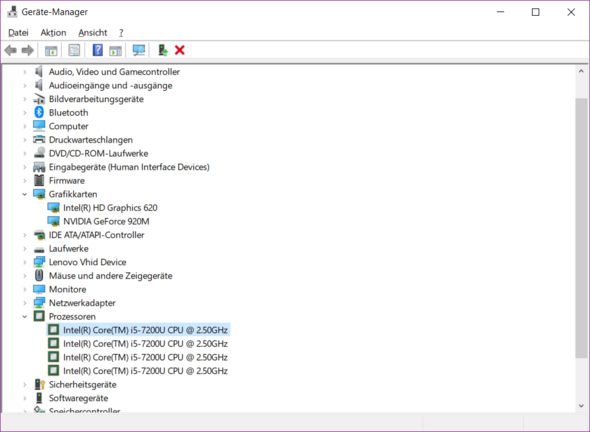Click the Sicherheitsgeräte key icon

pos(39,384)
